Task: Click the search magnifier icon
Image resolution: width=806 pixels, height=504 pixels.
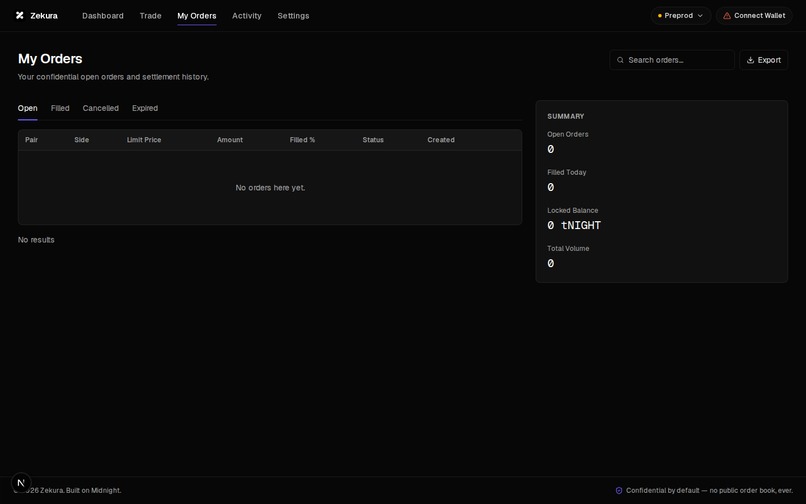Action: point(620,60)
